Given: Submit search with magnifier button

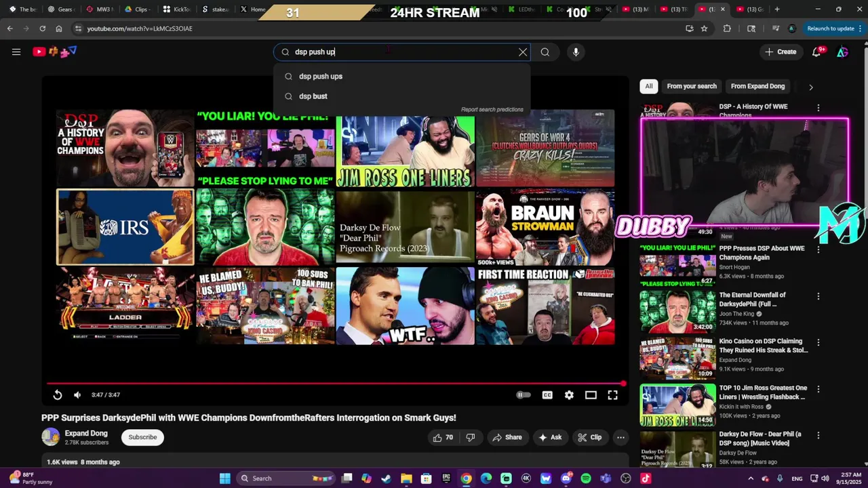Looking at the screenshot, I should tap(545, 52).
